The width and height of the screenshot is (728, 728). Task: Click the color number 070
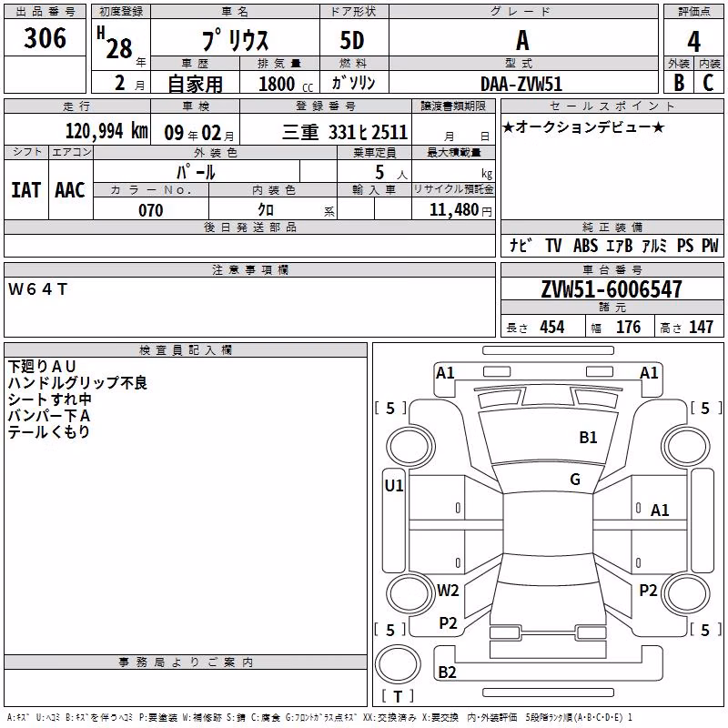tap(151, 210)
